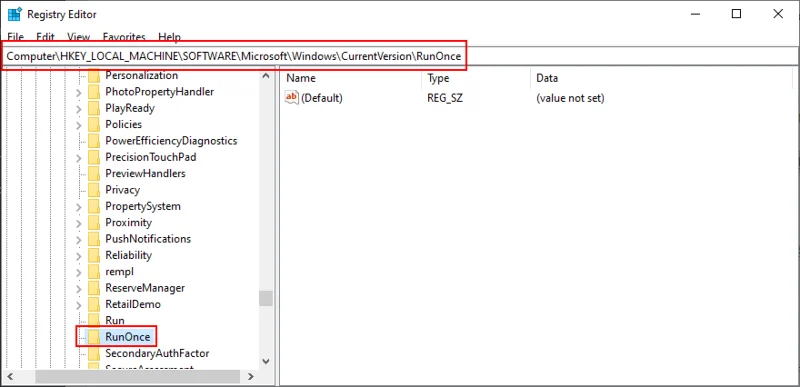
Task: Expand the Policies key
Action: pos(79,125)
